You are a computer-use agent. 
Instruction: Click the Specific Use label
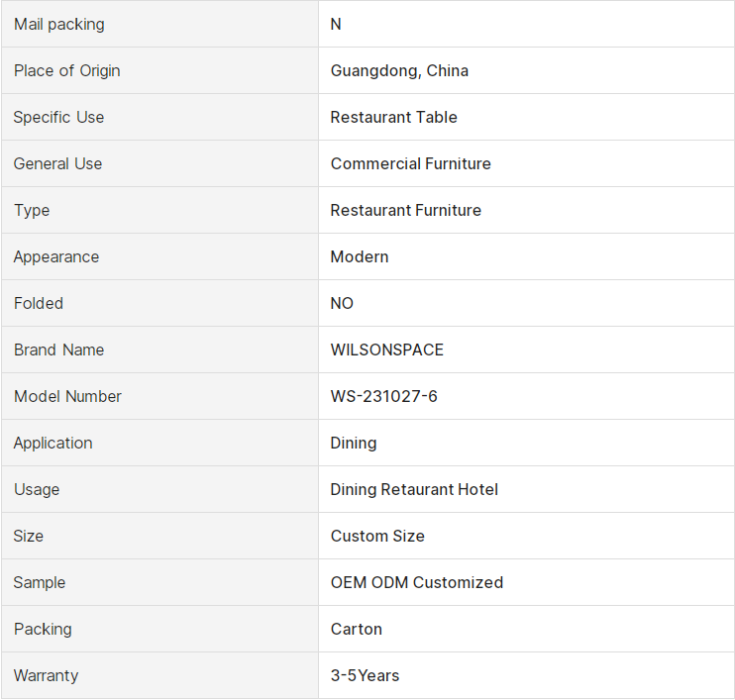(58, 117)
